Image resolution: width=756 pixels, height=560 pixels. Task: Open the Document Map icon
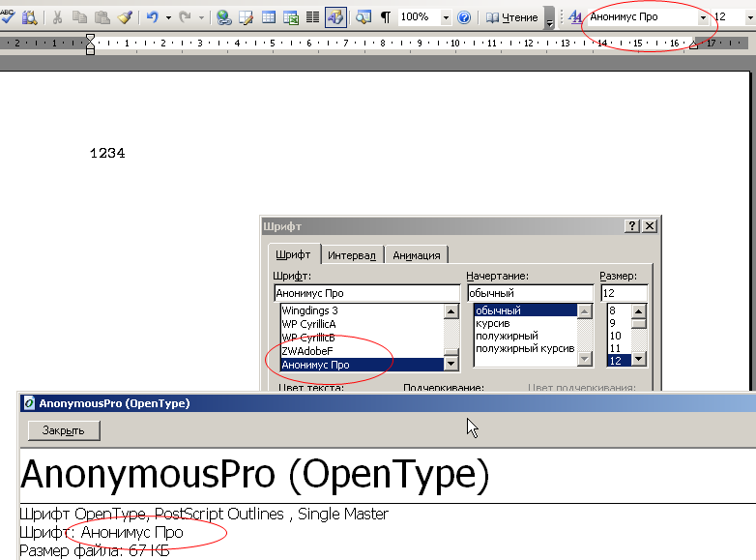click(363, 17)
